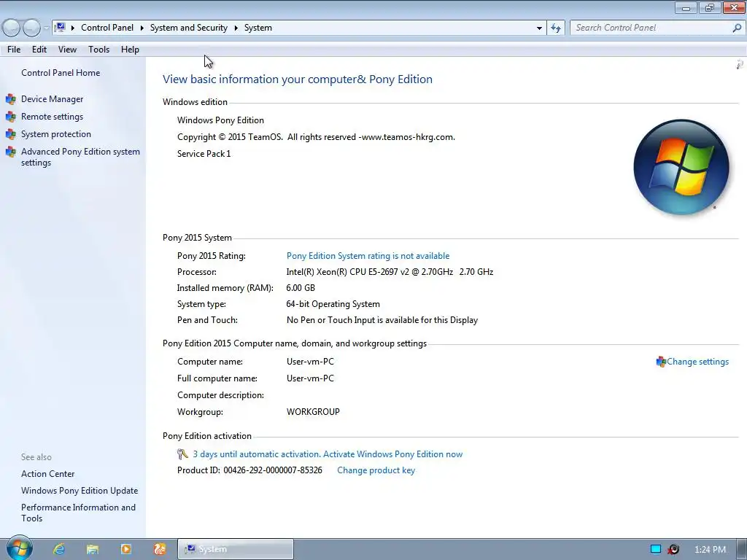The width and height of the screenshot is (747, 560).
Task: Open Remote settings link
Action: (x=52, y=117)
